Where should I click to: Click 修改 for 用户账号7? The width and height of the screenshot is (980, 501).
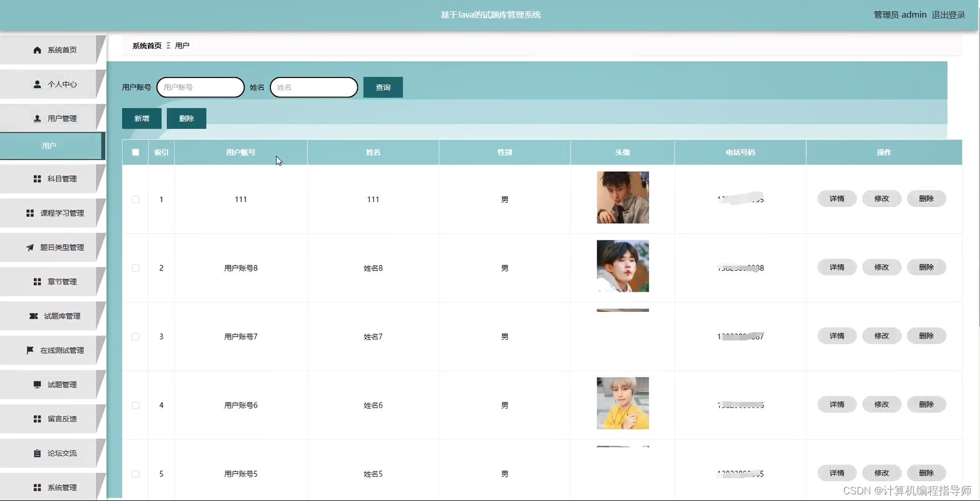point(882,336)
